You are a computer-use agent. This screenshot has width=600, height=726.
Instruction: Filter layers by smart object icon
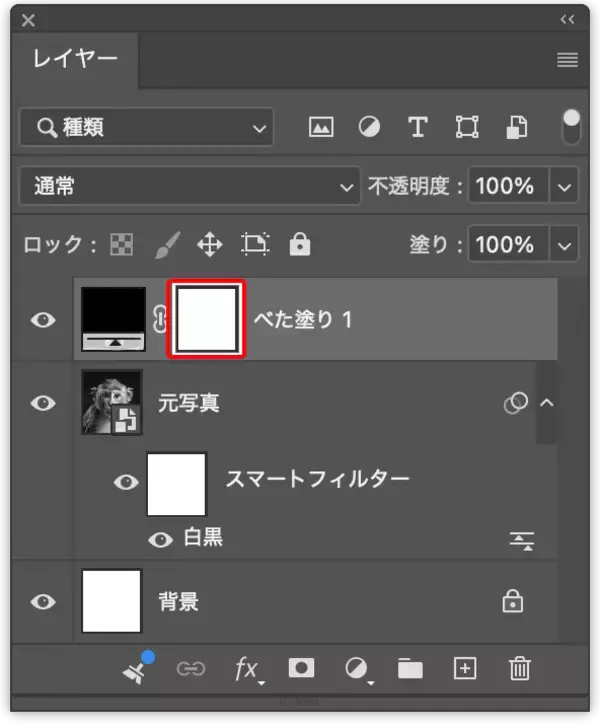pos(517,127)
